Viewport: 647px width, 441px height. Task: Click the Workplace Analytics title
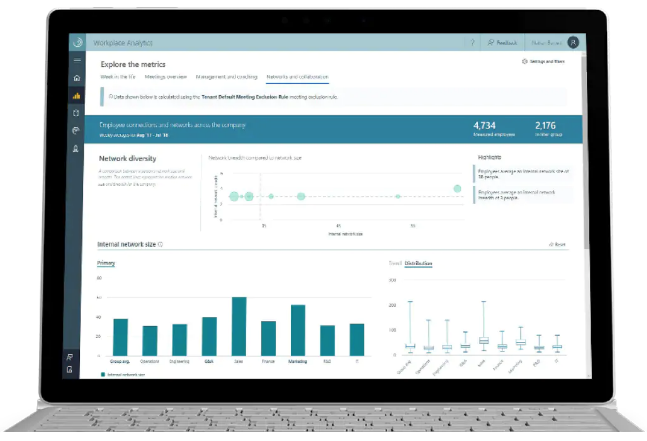(x=123, y=43)
